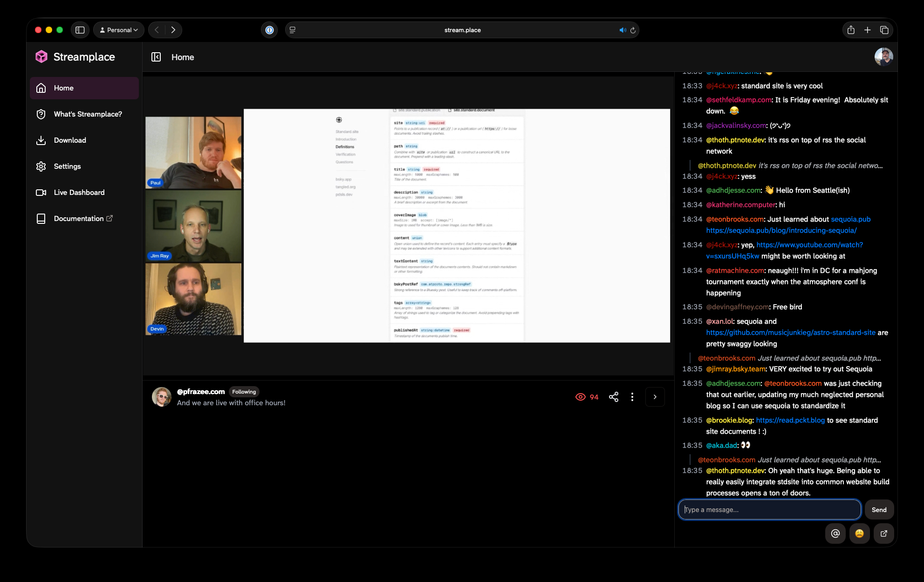Click the Type a message input field
The height and width of the screenshot is (582, 924).
[x=769, y=510]
